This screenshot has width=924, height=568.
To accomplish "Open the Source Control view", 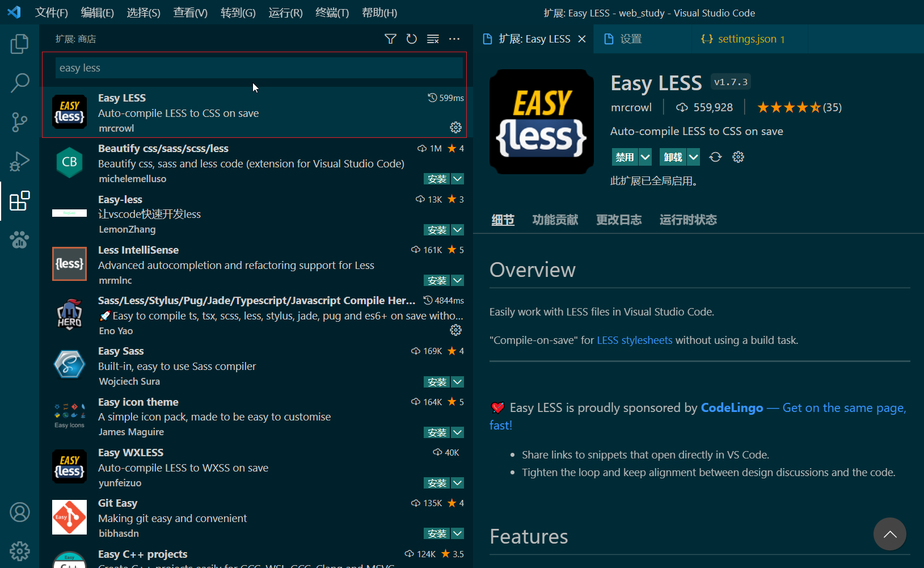I will (19, 122).
